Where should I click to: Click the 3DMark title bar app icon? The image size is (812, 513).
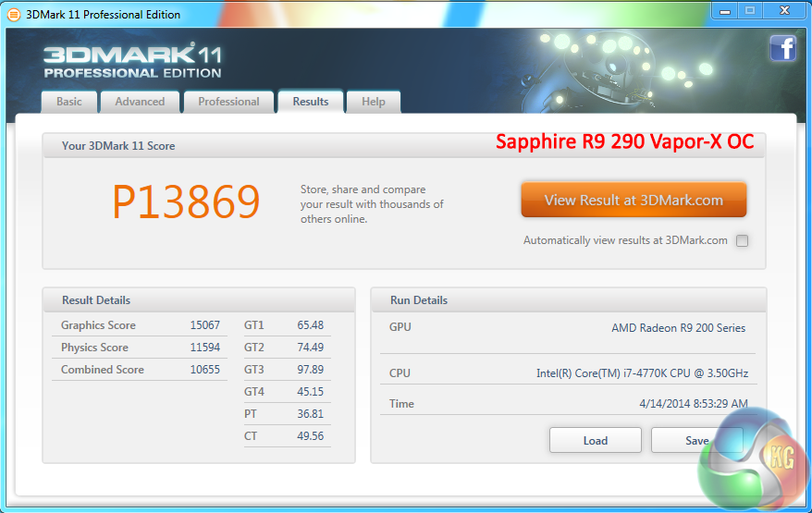(x=13, y=14)
